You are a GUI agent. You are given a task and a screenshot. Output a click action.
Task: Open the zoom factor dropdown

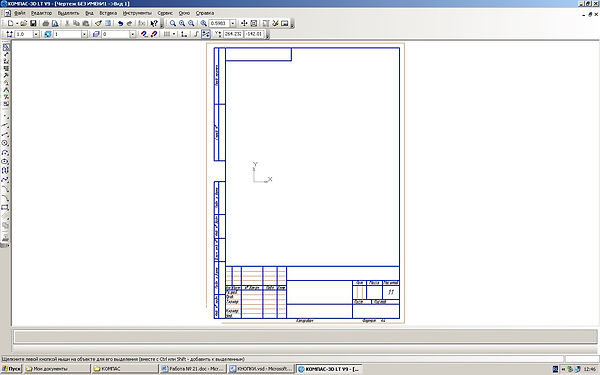[x=233, y=23]
